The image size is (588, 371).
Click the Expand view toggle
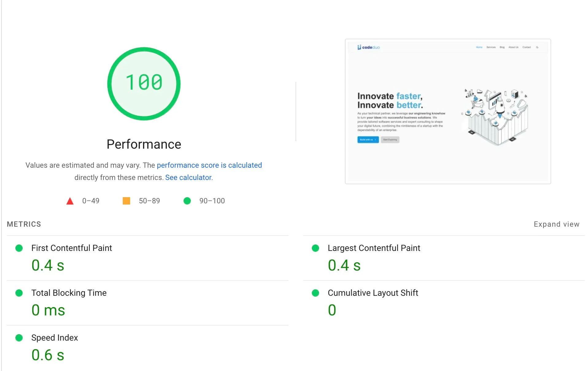tap(556, 224)
